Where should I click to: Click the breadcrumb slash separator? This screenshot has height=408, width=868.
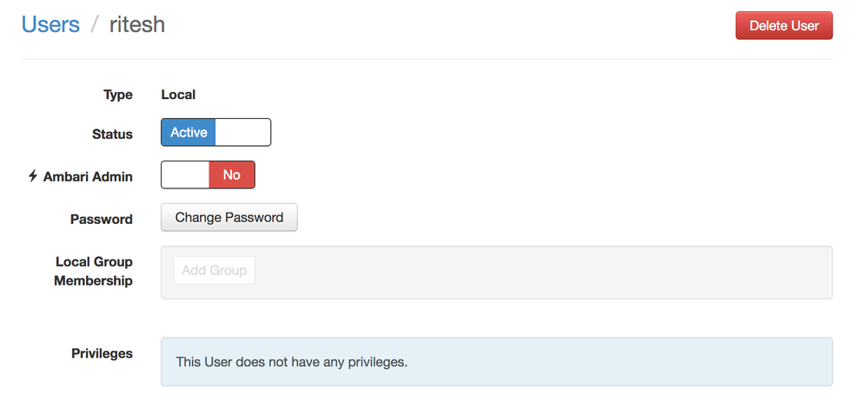click(x=94, y=25)
